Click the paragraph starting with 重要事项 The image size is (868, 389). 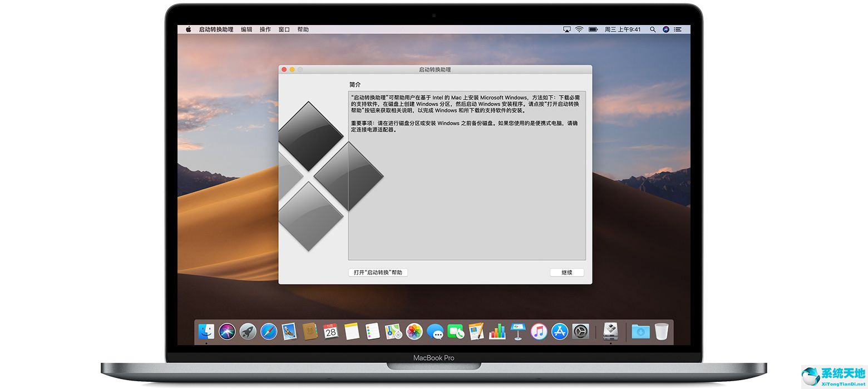(x=465, y=126)
